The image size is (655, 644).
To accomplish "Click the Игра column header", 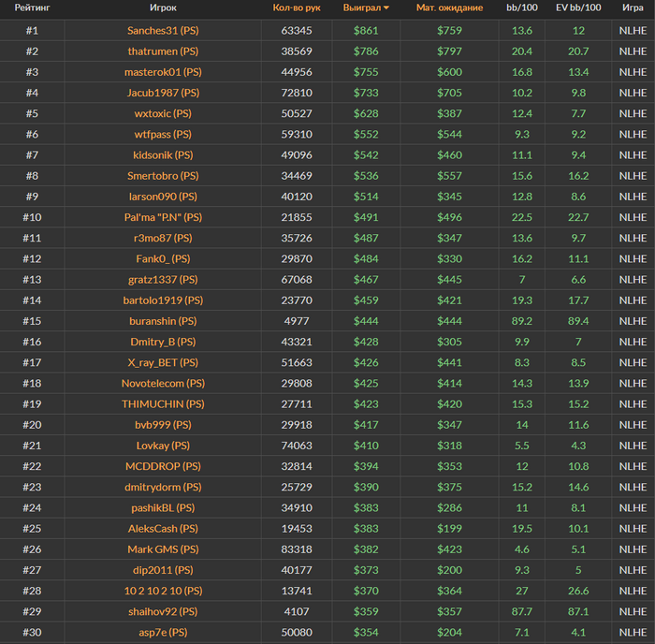I will point(633,7).
